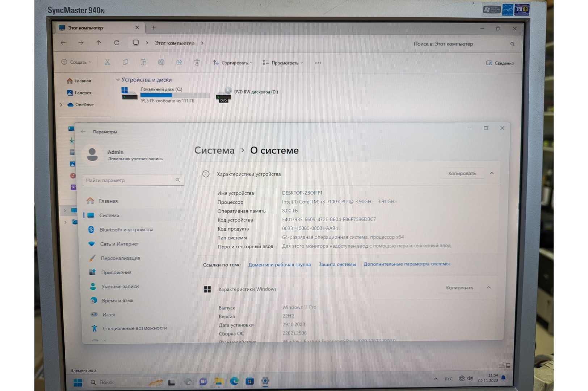Expand OneDrive in the navigation pane
Screen dimensions: 588x391
click(x=61, y=105)
